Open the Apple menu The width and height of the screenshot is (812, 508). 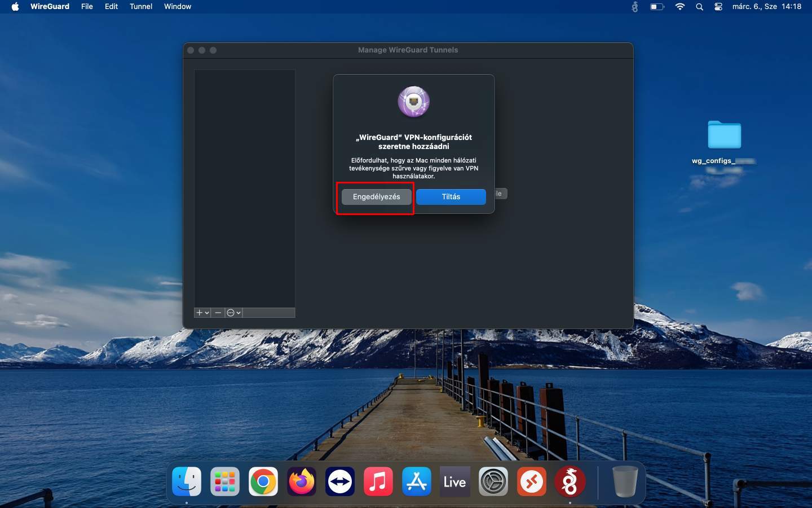coord(15,6)
